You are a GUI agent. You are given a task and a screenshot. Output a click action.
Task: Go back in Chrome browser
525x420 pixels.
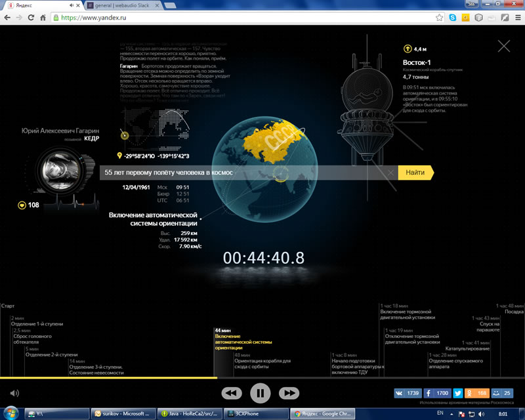coord(7,18)
